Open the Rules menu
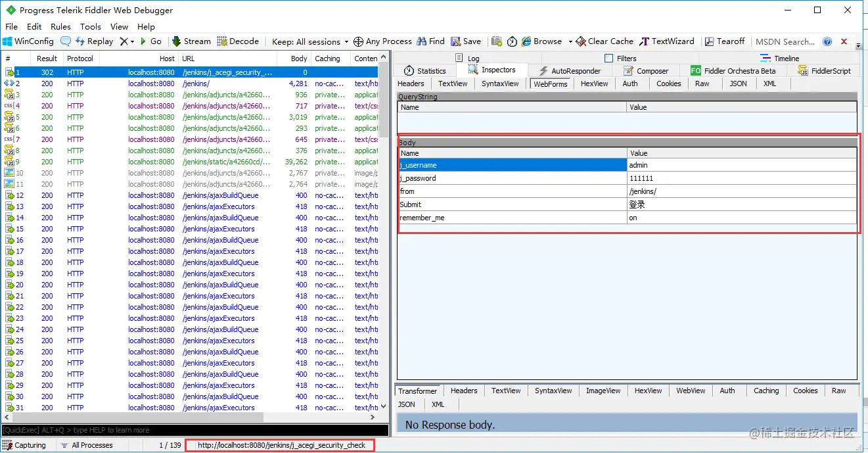Image resolution: width=868 pixels, height=453 pixels. tap(60, 27)
